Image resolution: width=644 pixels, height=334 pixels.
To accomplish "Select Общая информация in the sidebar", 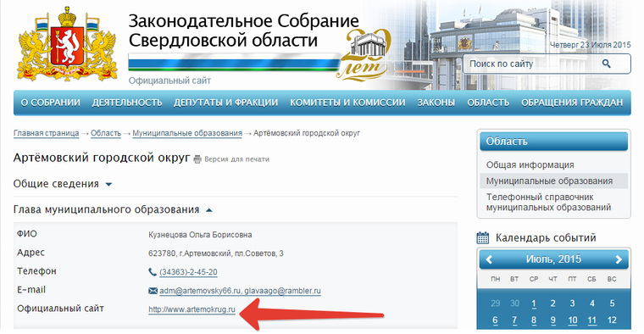I will tap(530, 164).
